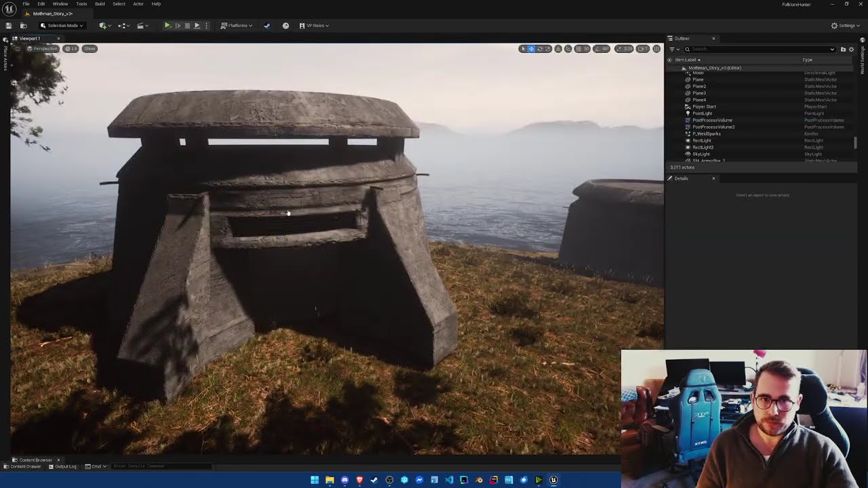Start Play In Editor with green play button

point(167,26)
